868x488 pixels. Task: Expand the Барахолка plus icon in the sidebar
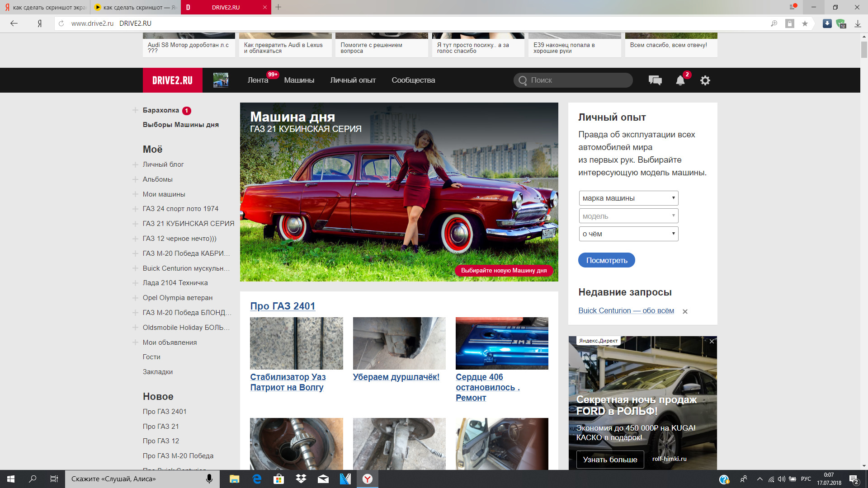[x=135, y=110]
